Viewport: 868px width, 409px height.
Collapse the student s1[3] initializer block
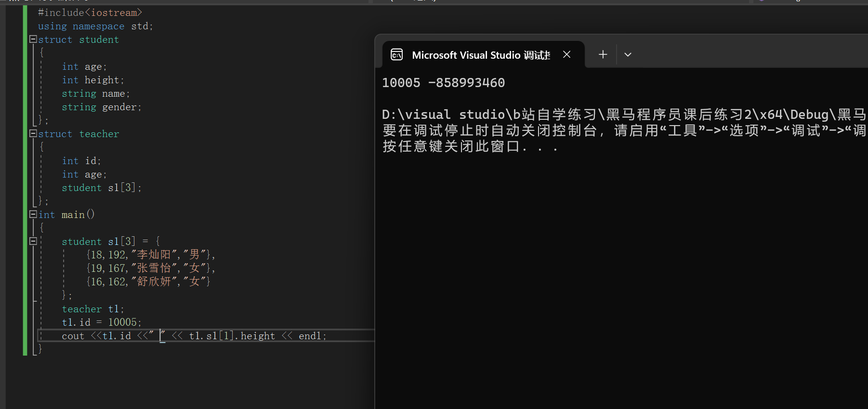[33, 241]
